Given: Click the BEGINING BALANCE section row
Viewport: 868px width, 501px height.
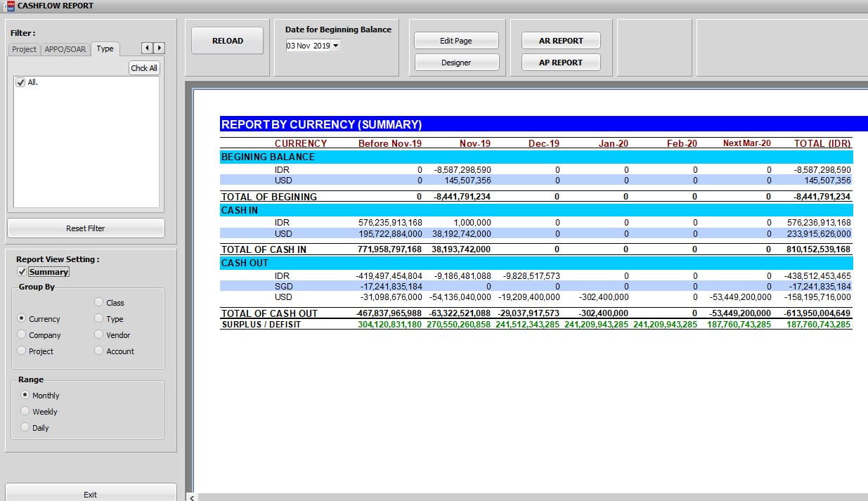Looking at the screenshot, I should (536, 157).
